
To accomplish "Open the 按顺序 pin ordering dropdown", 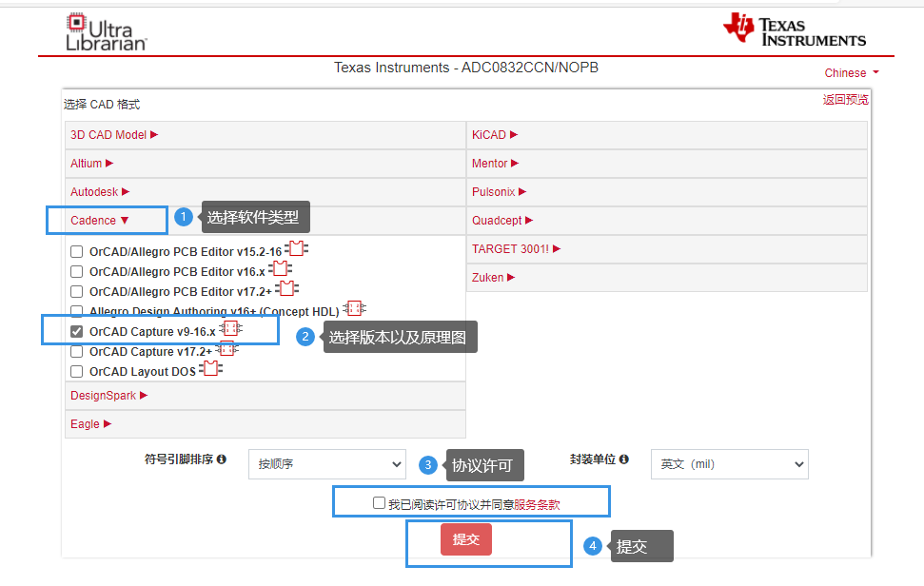I will tap(326, 464).
